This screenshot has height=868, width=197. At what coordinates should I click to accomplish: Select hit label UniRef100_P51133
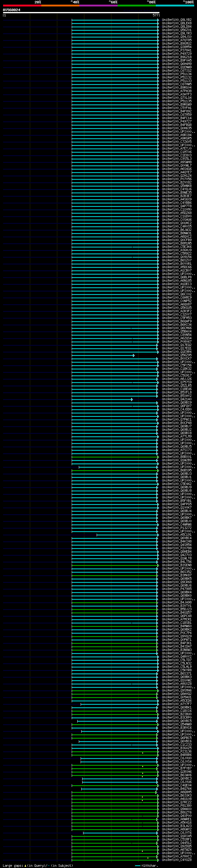[x=176, y=81]
